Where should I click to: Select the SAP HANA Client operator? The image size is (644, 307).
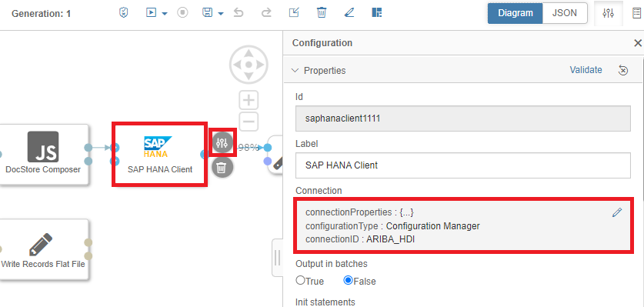point(160,154)
